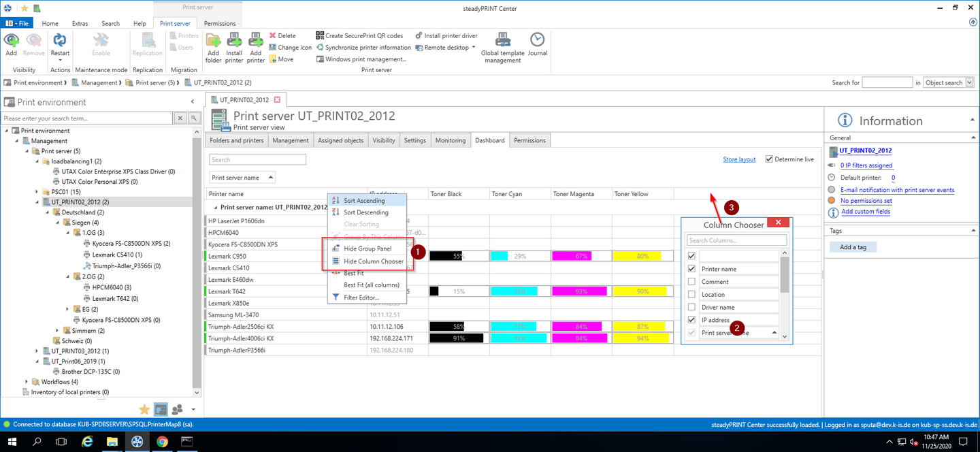Screen dimensions: 980x452
Task: Click the Store layout link
Action: (739, 159)
